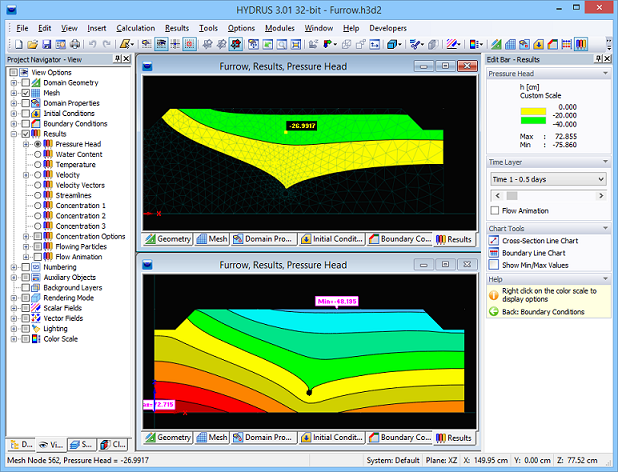This screenshot has width=618, height=472.
Task: Switch to Mesh tab in lower window
Action: coord(212,438)
